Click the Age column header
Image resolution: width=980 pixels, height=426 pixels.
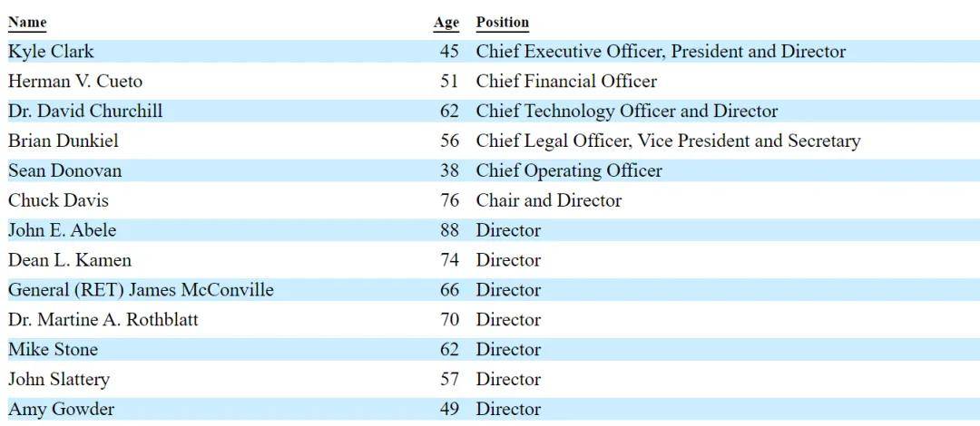446,23
